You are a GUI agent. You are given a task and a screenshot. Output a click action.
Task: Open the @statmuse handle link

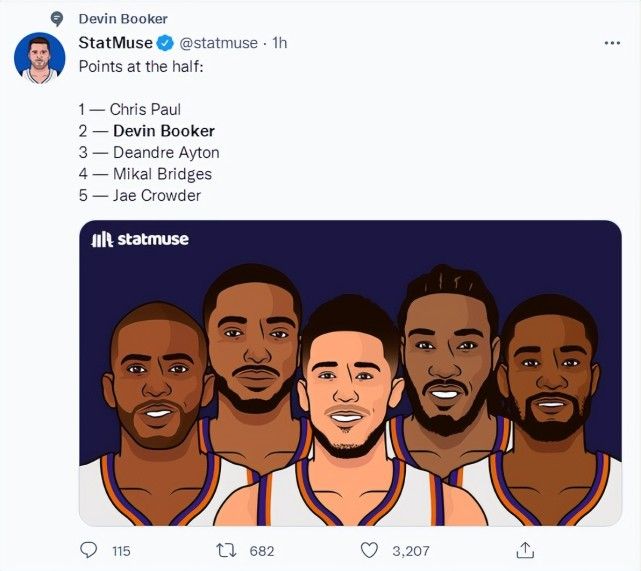pyautogui.click(x=220, y=43)
